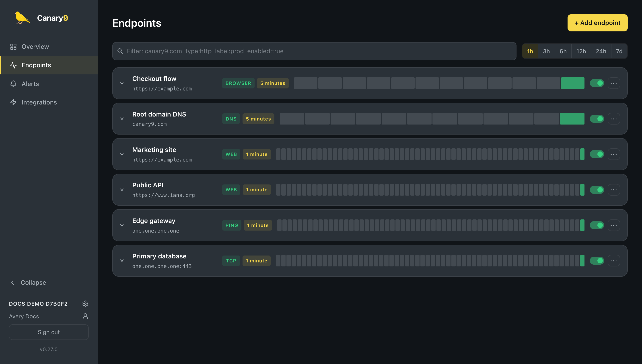
Task: Focus the endpoint filter search field
Action: pos(314,51)
